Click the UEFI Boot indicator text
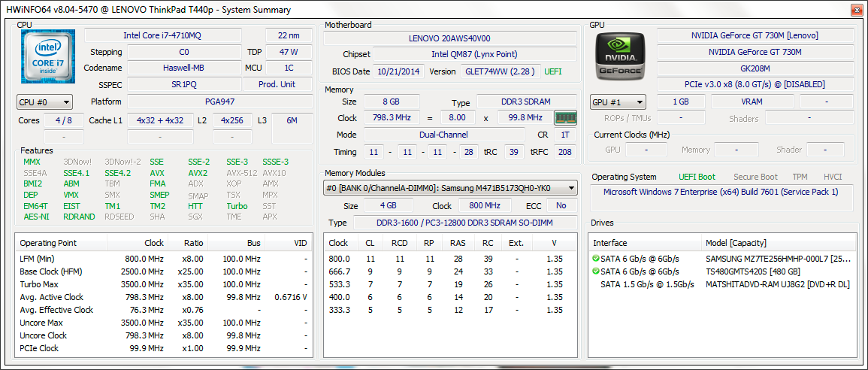This screenshot has height=370, width=868. (x=697, y=177)
